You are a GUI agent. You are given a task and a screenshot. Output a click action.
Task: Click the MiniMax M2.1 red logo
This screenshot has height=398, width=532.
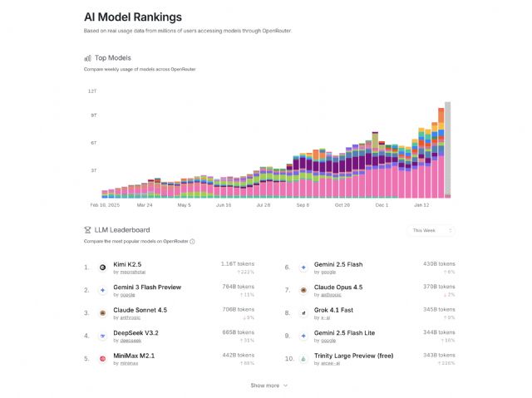coord(102,359)
